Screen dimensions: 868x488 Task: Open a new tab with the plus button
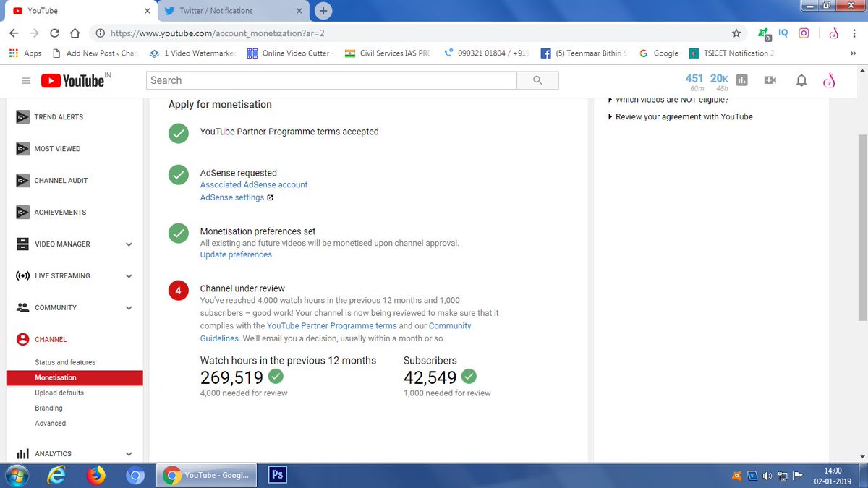coord(323,11)
